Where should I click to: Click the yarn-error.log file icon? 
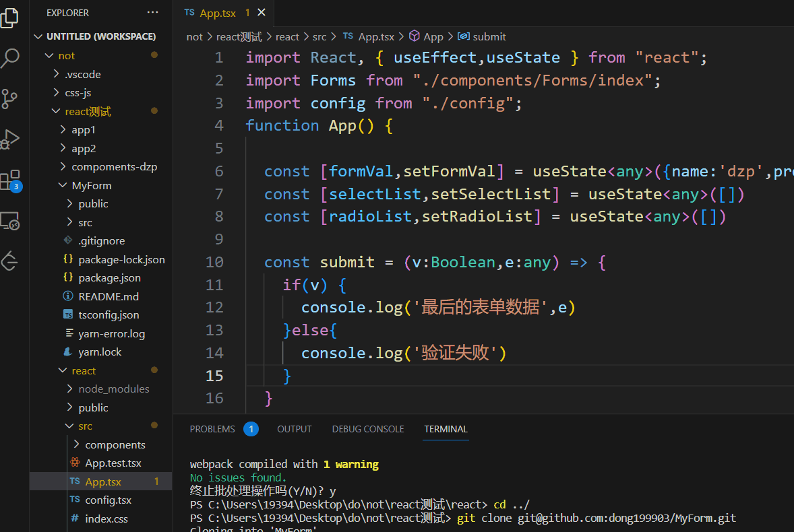click(x=69, y=333)
